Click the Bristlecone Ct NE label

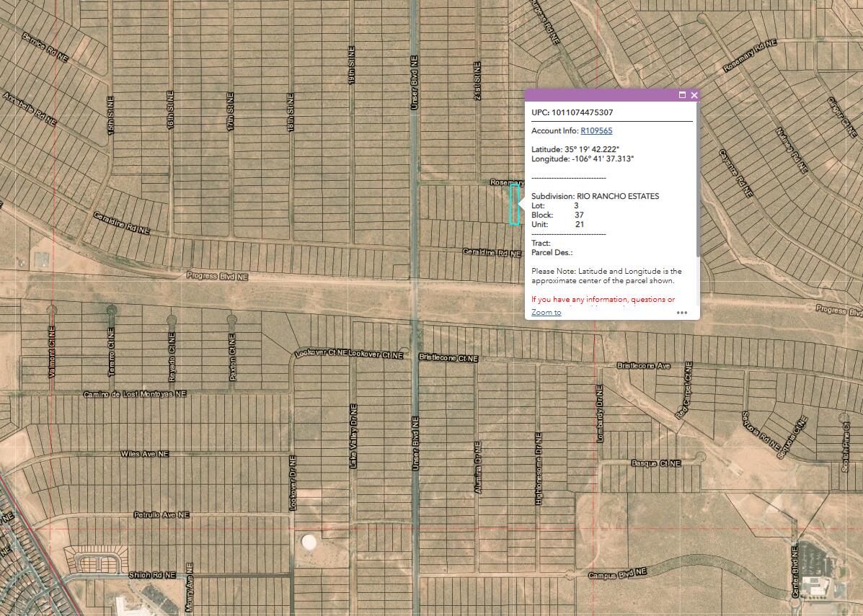448,358
